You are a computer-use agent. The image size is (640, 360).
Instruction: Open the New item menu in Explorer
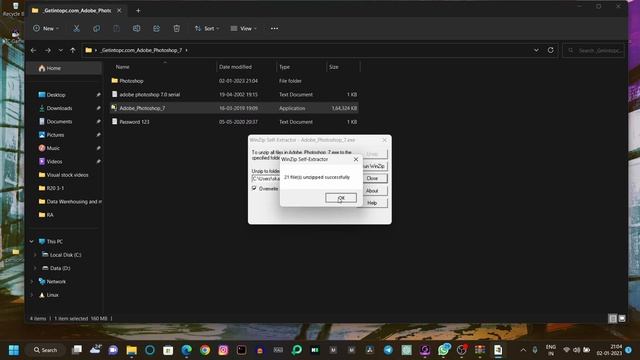46,29
